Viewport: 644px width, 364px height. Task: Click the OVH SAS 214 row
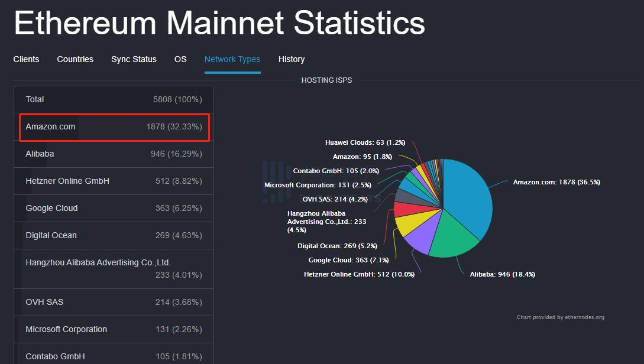(114, 302)
